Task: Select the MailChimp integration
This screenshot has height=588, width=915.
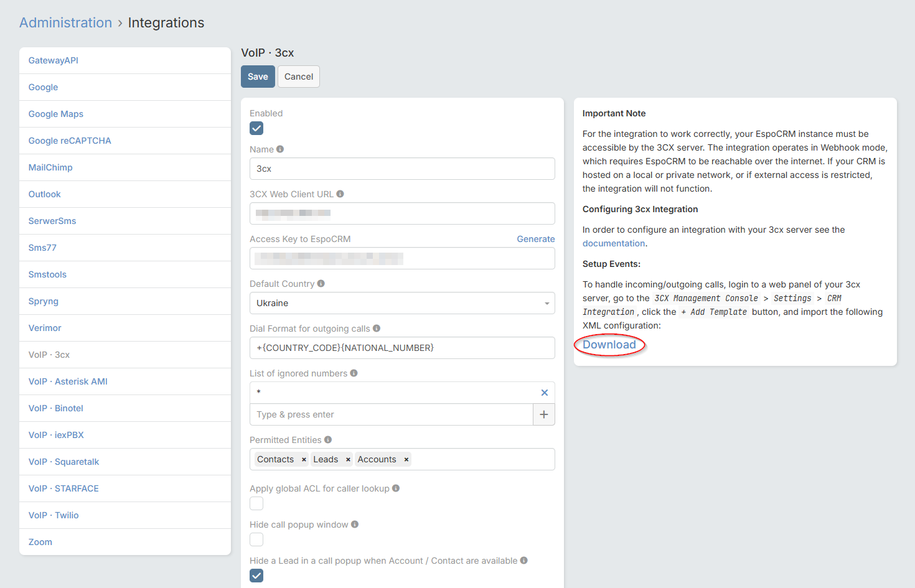Action: click(50, 167)
